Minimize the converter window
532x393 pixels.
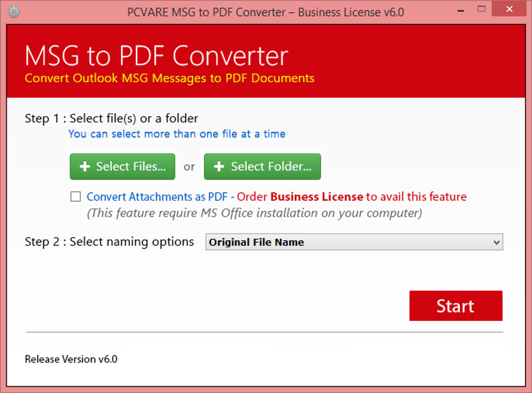461,11
